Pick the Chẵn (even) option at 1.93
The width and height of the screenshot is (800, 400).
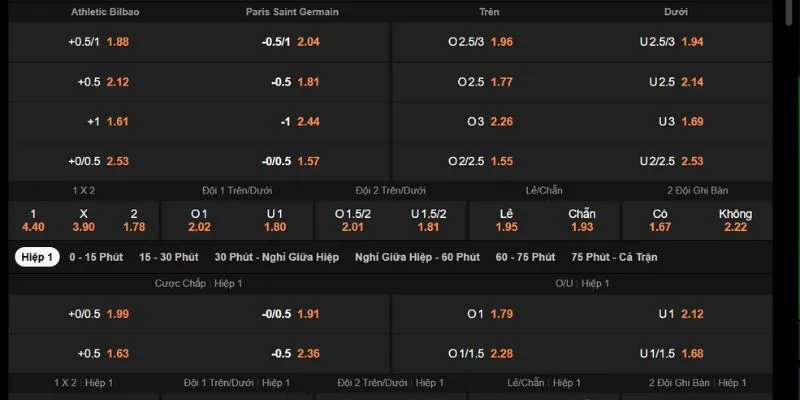tap(581, 220)
